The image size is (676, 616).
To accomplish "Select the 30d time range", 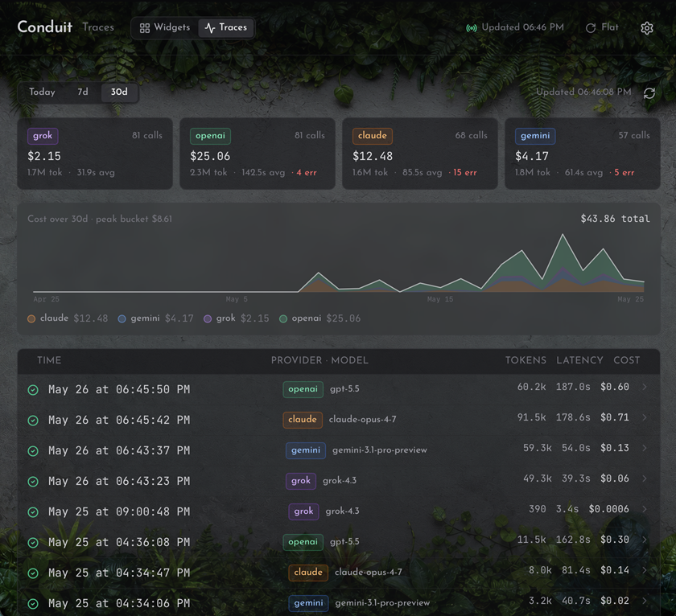I will [x=119, y=92].
